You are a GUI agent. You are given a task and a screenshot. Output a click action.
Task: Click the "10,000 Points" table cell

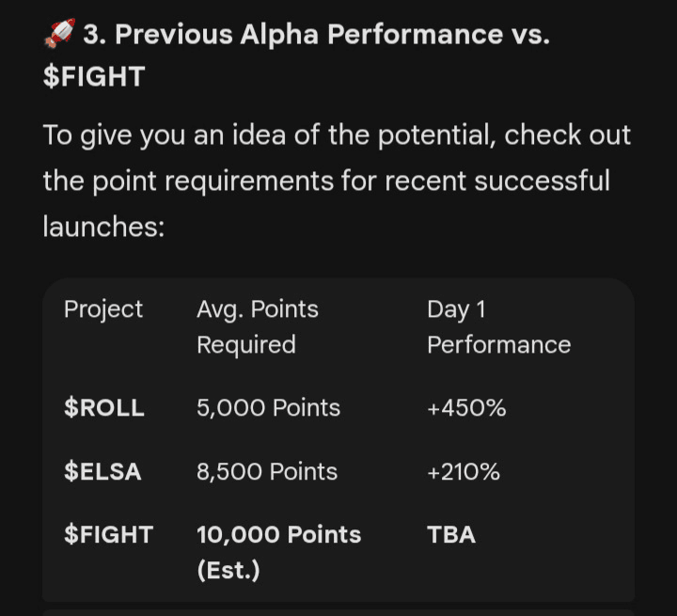278,534
